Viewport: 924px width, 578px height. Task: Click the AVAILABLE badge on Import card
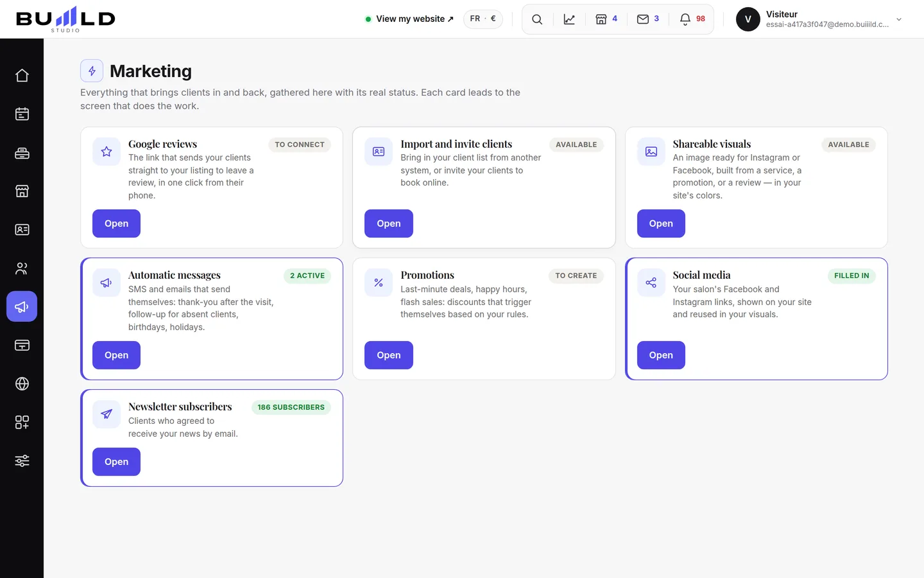[576, 144]
